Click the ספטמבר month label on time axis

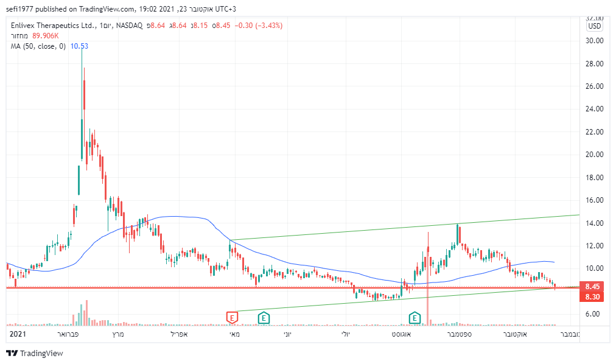(460, 334)
